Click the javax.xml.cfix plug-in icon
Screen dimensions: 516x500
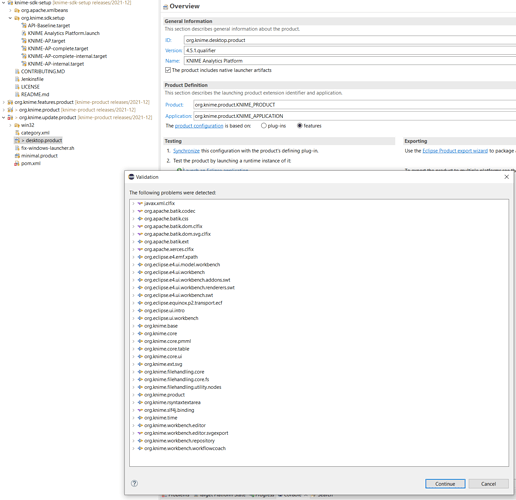click(x=140, y=203)
